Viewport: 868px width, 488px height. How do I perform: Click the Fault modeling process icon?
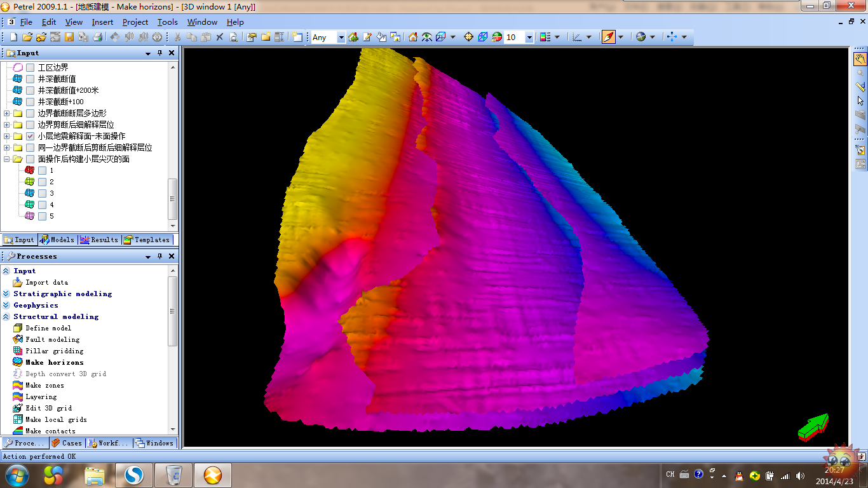[18, 339]
